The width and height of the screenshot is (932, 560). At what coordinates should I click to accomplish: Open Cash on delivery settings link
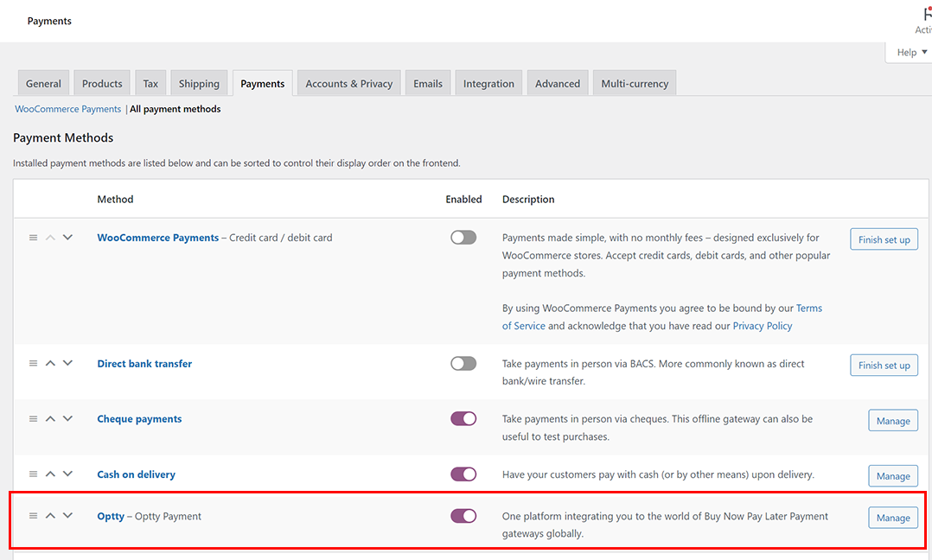136,474
